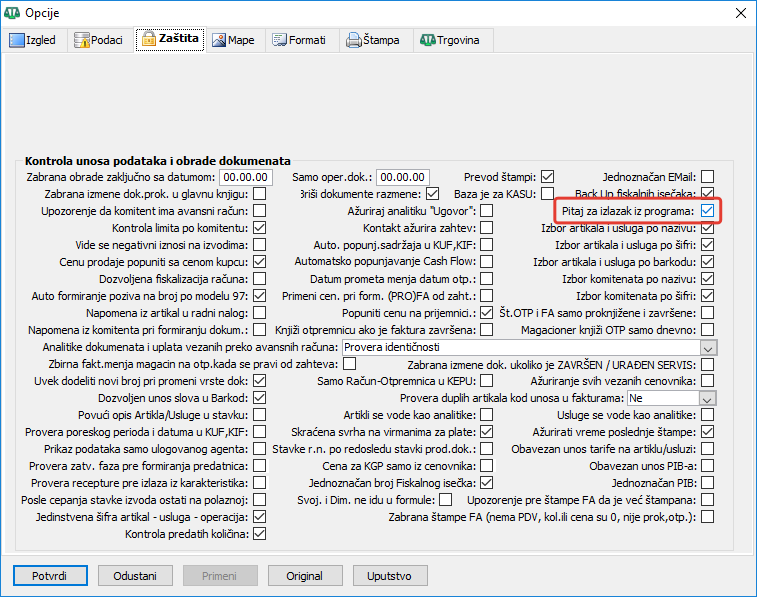Screen dimensions: 757x597
Task: Click the Original button
Action: (304, 576)
